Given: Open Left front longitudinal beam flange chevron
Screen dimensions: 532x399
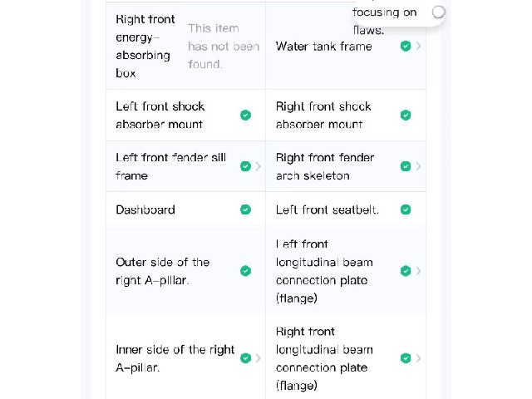Looking at the screenshot, I should click(x=419, y=271).
